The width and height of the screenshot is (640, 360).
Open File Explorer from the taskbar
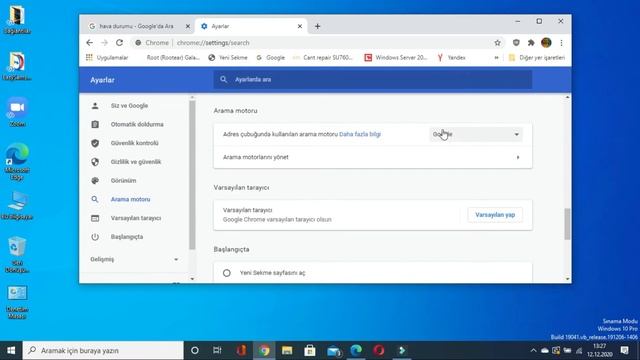tap(287, 351)
